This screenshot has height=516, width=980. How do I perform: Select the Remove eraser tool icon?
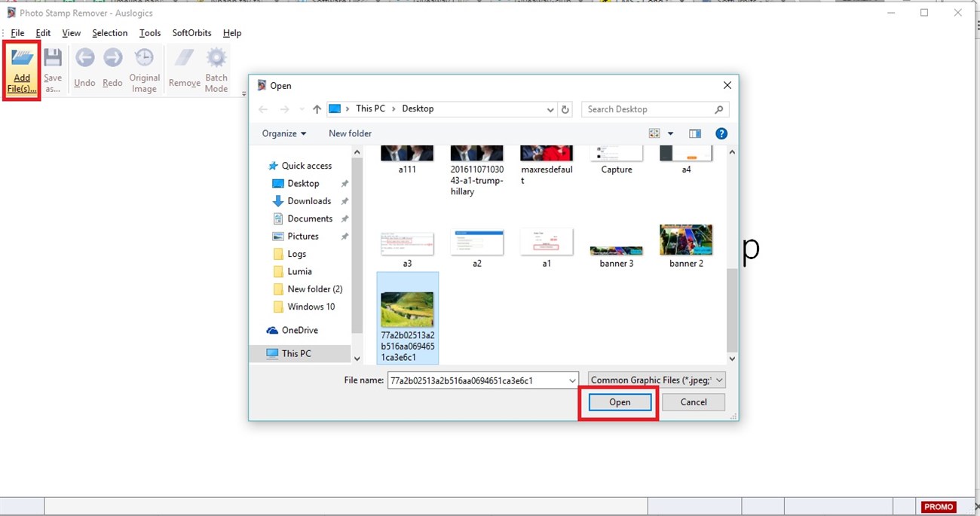(x=184, y=59)
